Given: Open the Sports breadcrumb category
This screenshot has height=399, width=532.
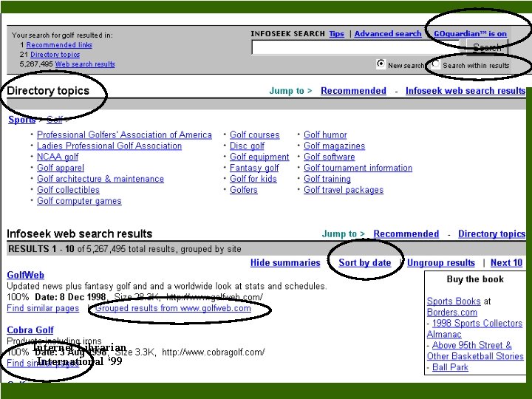Looking at the screenshot, I should (x=21, y=120).
